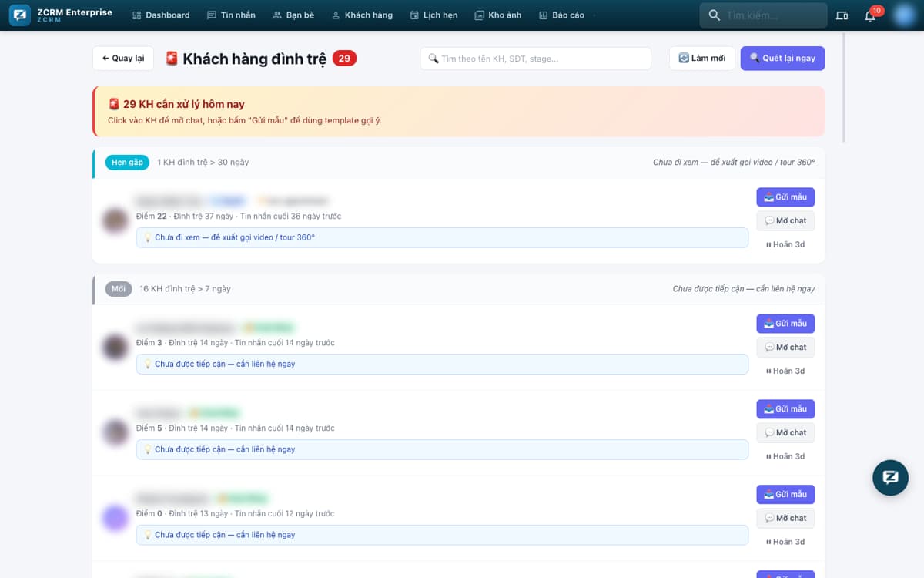Click Hoãn 3d for customer with score 5

point(785,456)
